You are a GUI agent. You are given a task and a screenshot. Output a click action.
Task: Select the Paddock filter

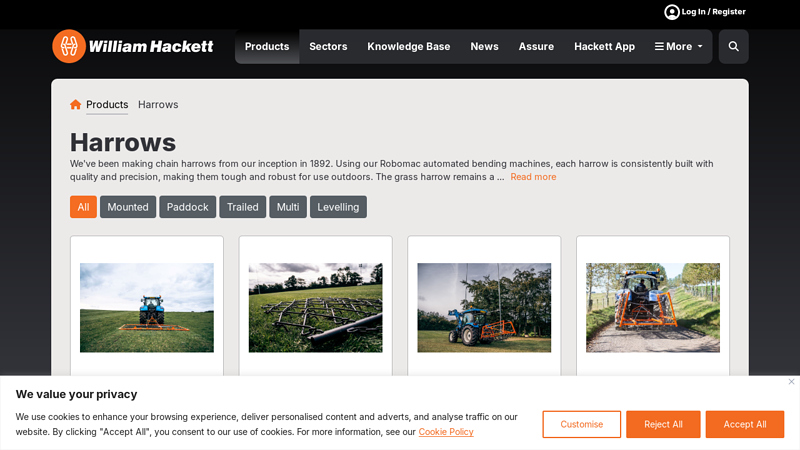click(188, 207)
